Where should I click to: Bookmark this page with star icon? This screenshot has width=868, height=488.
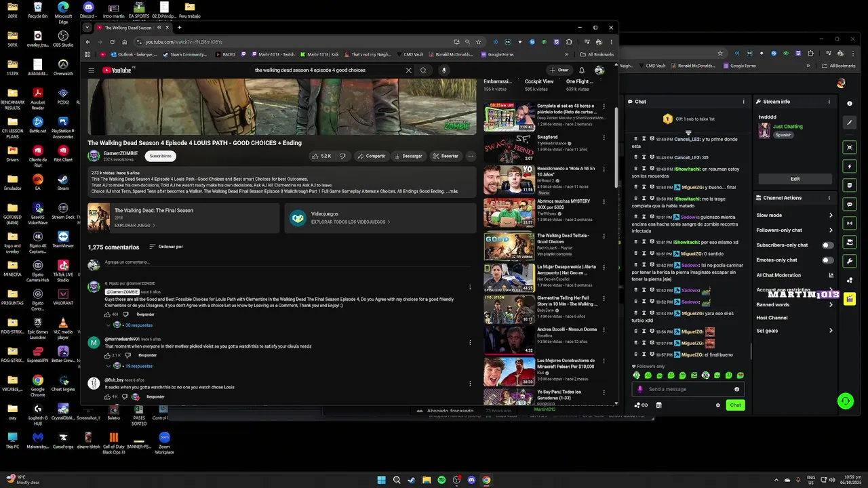click(x=479, y=42)
